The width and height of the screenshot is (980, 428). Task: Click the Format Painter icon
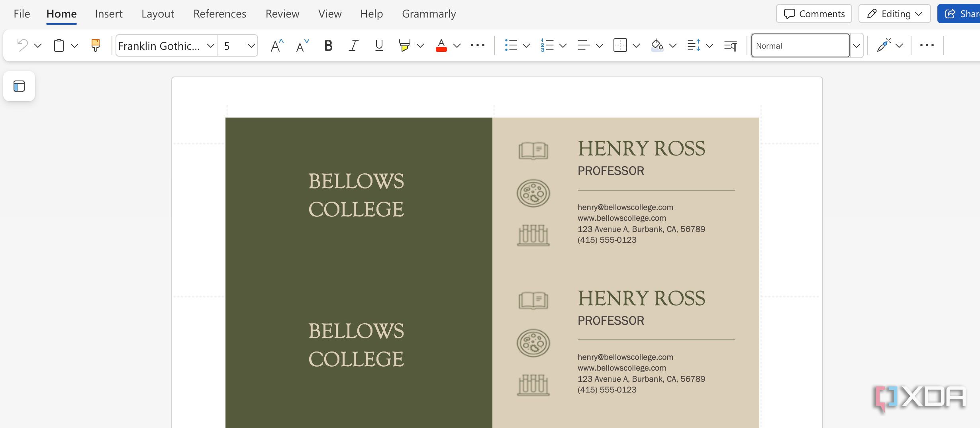pyautogui.click(x=96, y=45)
